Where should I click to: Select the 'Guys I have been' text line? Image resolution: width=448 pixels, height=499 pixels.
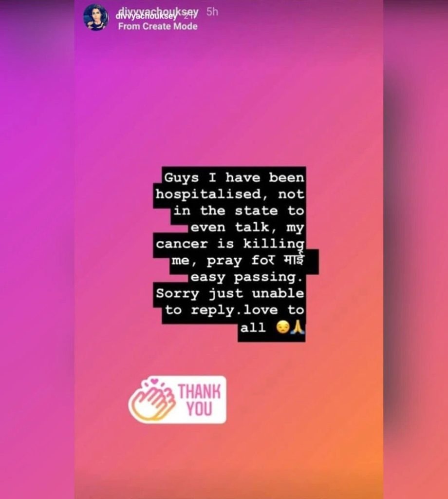(234, 177)
